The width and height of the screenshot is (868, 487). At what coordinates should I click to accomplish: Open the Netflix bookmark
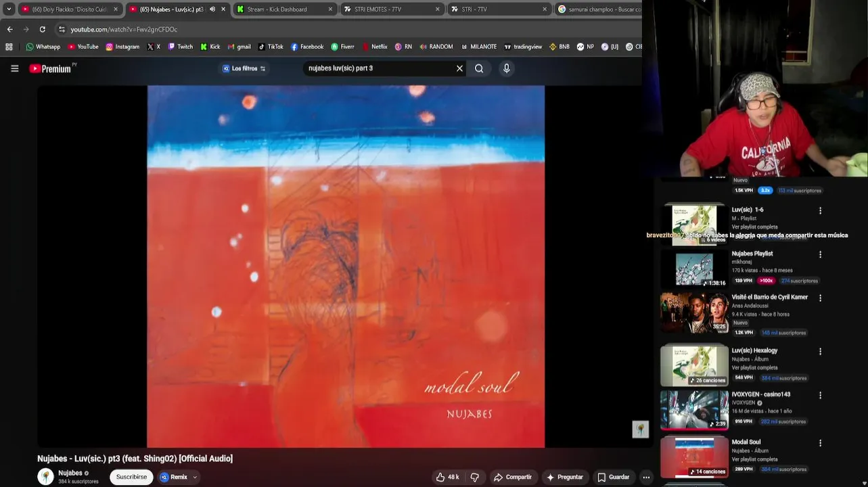375,47
